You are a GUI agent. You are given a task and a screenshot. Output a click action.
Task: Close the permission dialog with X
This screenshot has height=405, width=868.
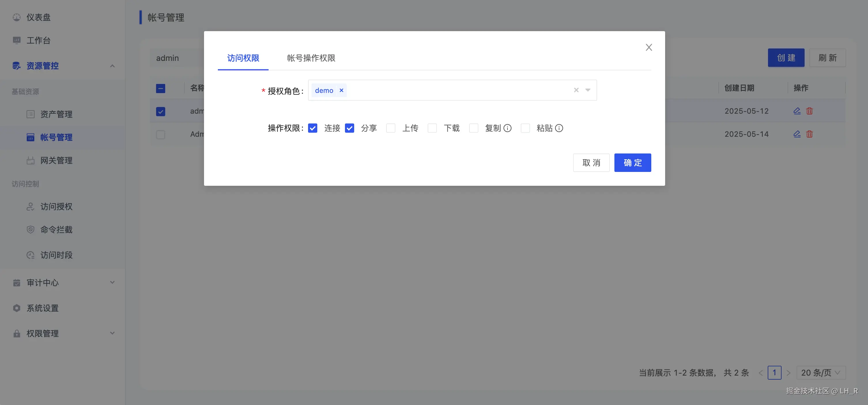[649, 48]
